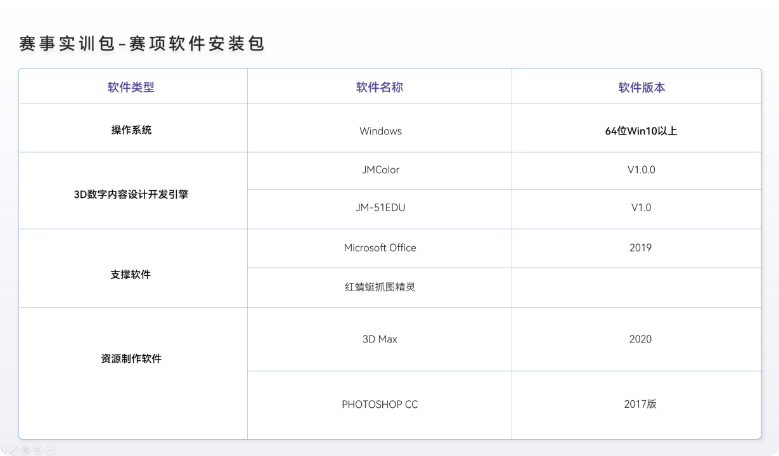Viewport: 779px width, 456px height.
Task: Click the slide title 赛事实训包-赛项软件安装包
Action: (141, 44)
